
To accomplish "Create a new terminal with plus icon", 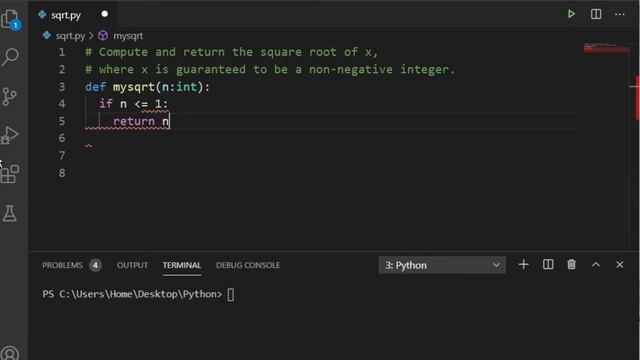I will coord(524,265).
